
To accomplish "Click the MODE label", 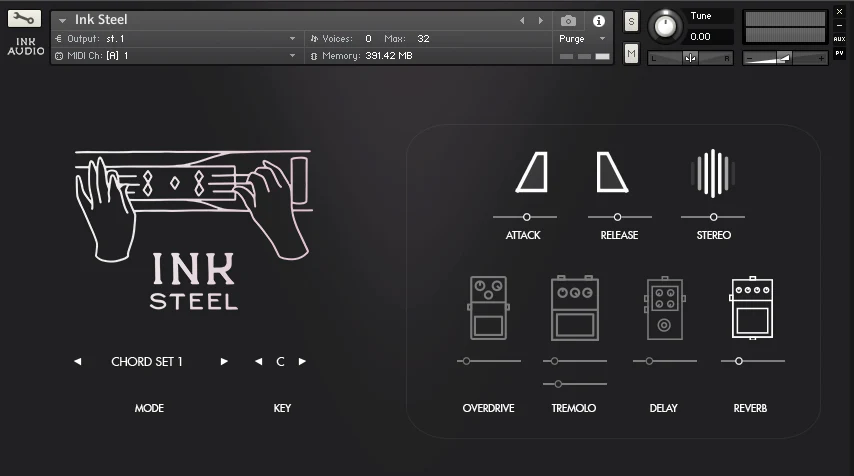I will (x=149, y=408).
